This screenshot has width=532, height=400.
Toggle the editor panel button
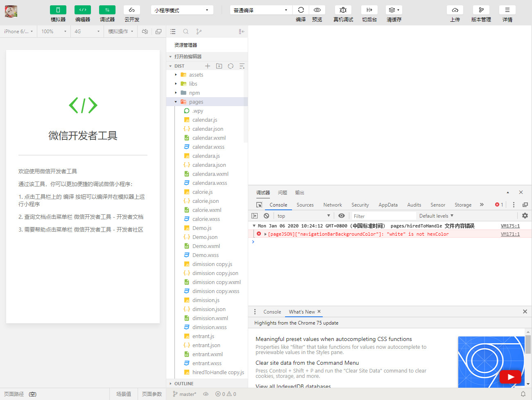coord(82,10)
